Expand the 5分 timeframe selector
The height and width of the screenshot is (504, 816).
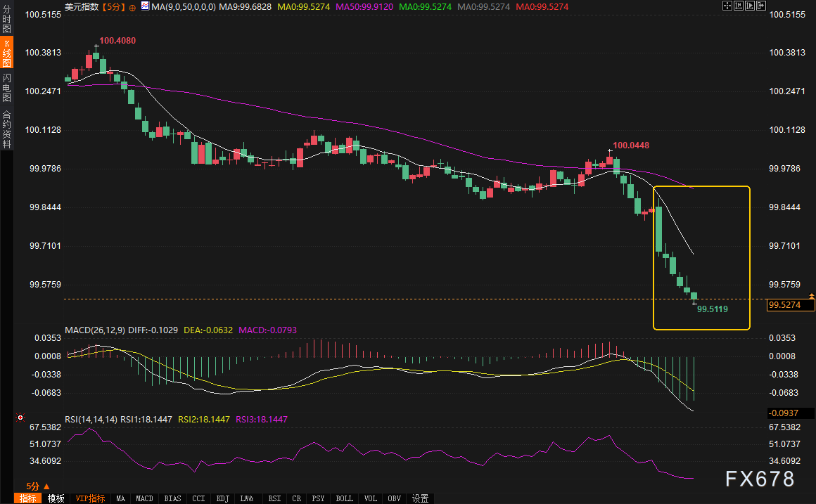click(37, 486)
